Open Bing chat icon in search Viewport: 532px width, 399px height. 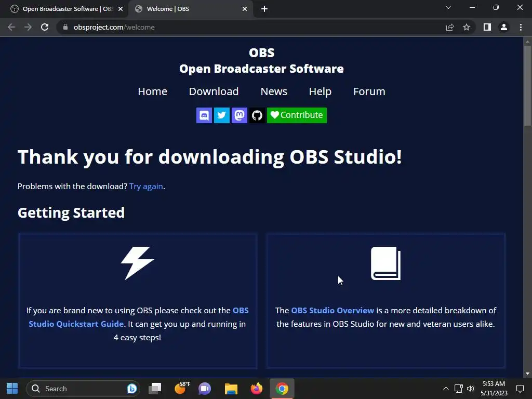point(131,389)
